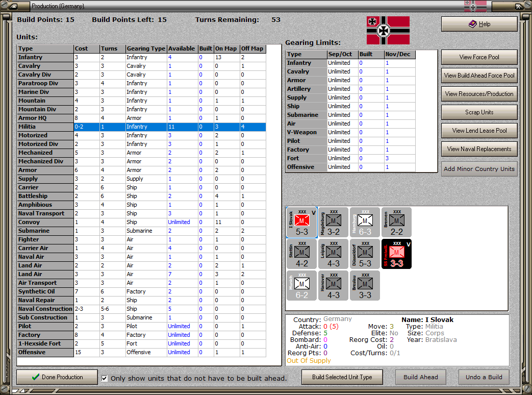Select the Armor HQ row
Screen dimensions: 532x395
[141, 118]
